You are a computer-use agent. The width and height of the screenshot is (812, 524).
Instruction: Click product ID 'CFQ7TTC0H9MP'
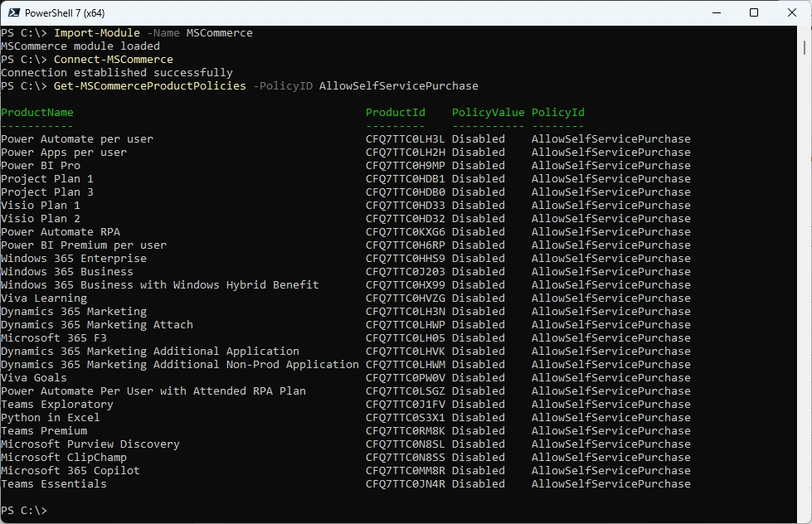coord(406,165)
